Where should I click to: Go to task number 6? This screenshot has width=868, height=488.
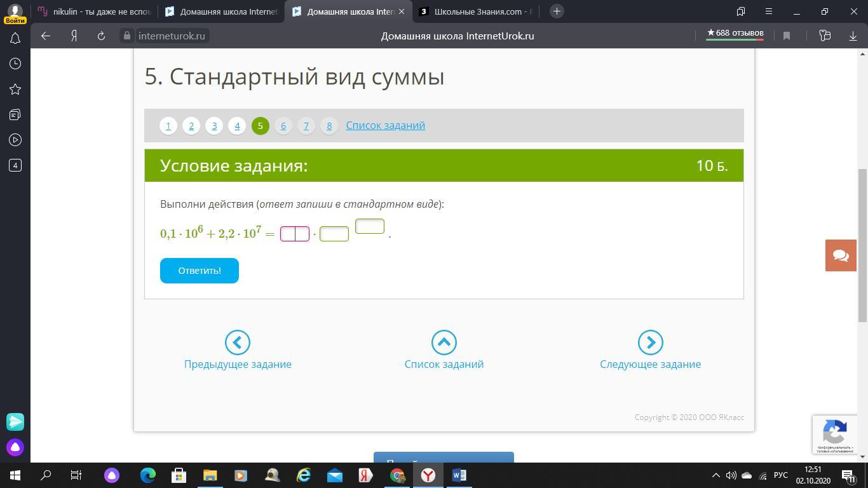click(283, 126)
